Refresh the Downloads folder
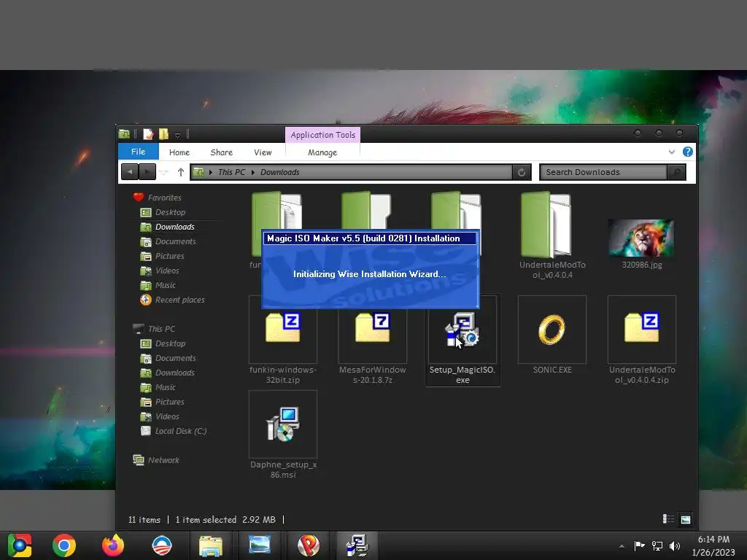The width and height of the screenshot is (747, 560). click(522, 172)
